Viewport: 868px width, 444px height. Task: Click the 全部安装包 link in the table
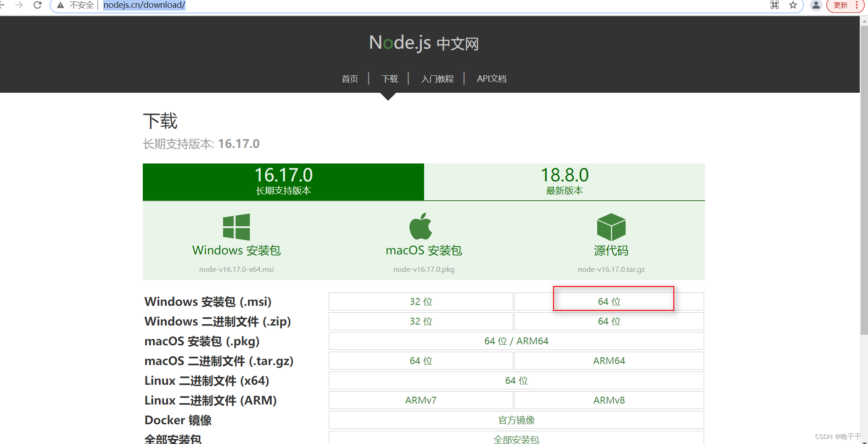pyautogui.click(x=516, y=438)
